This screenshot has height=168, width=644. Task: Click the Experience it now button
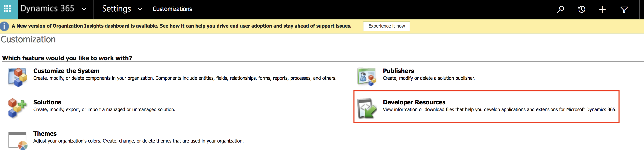click(x=386, y=26)
